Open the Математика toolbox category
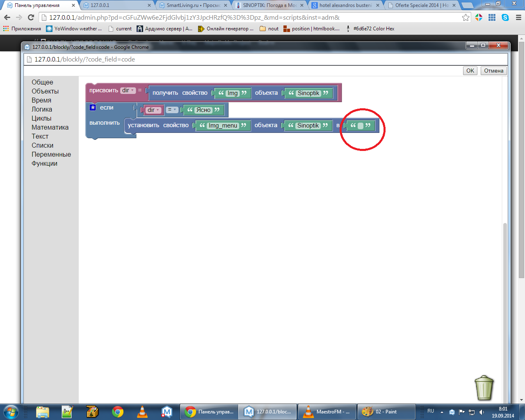The image size is (525, 420). [50, 127]
